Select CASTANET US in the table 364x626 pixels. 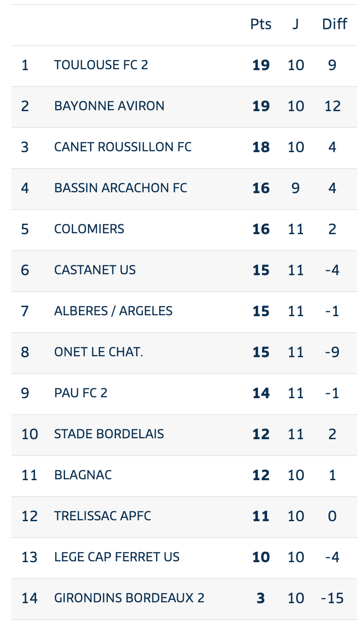click(x=184, y=271)
